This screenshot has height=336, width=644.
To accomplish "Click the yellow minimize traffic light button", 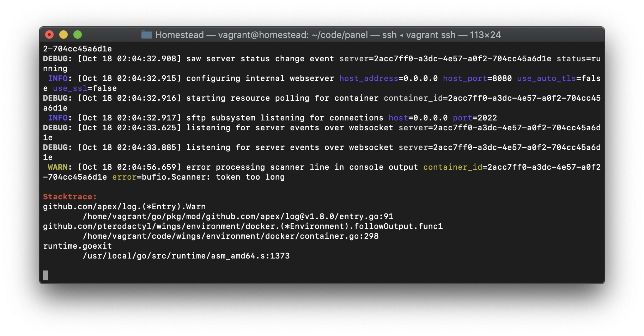I will click(64, 35).
